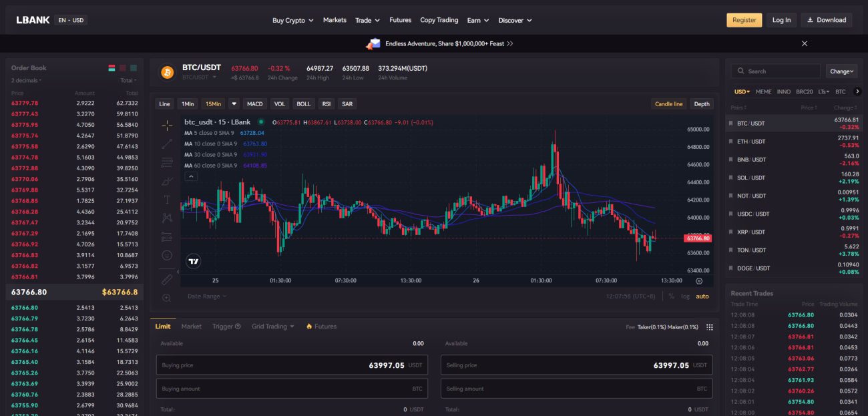Show only buy orders in order book
This screenshot has width=868, height=416.
coord(134,68)
